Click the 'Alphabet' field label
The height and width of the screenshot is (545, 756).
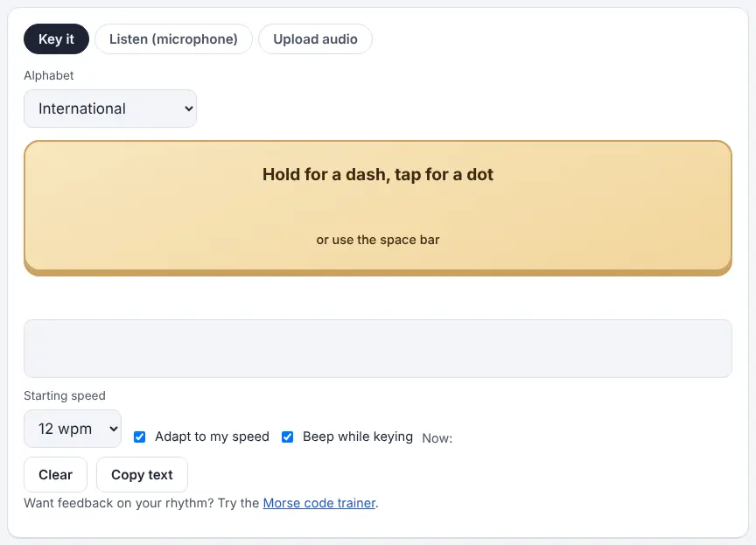[49, 75]
